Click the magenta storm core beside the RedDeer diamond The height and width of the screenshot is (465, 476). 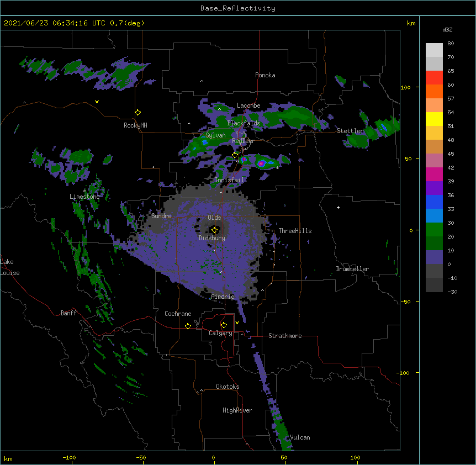click(x=244, y=159)
